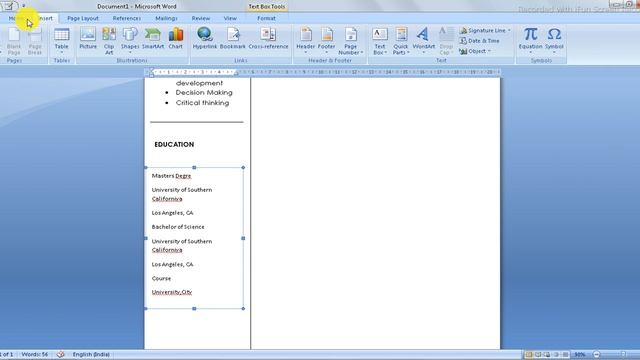Click the 'Decision Making' bullet
This screenshot has height=360, width=640.
[204, 93]
